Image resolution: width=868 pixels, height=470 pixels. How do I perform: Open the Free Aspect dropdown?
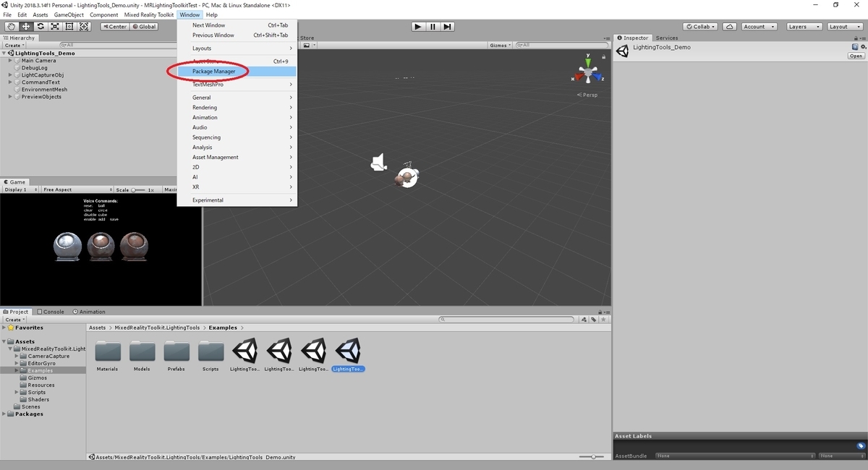click(x=76, y=189)
